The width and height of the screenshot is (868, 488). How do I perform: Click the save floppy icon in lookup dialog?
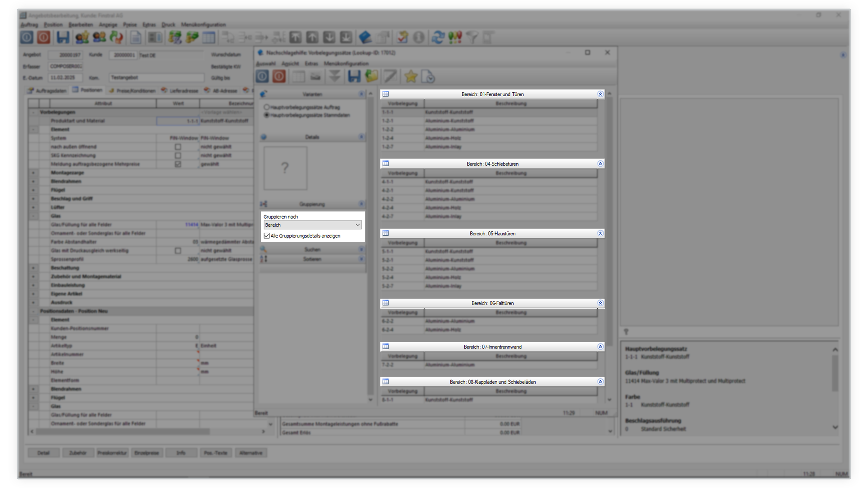(354, 76)
